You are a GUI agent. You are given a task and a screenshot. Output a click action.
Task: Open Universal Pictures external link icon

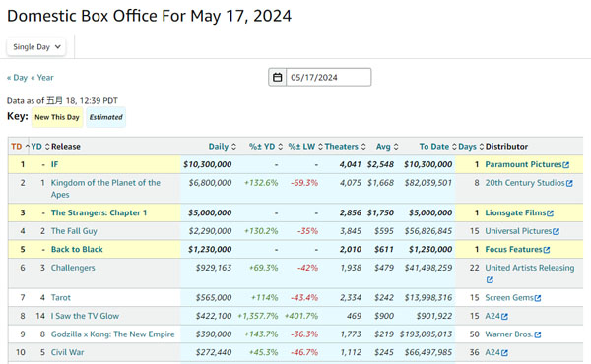pyautogui.click(x=556, y=231)
